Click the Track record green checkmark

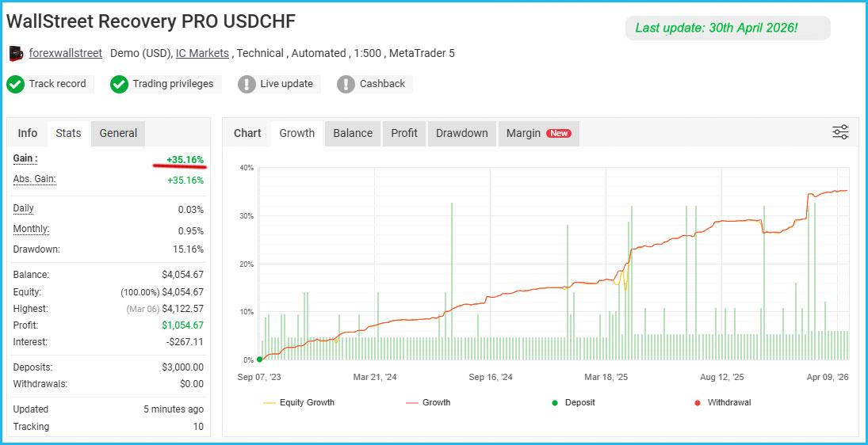pyautogui.click(x=16, y=84)
